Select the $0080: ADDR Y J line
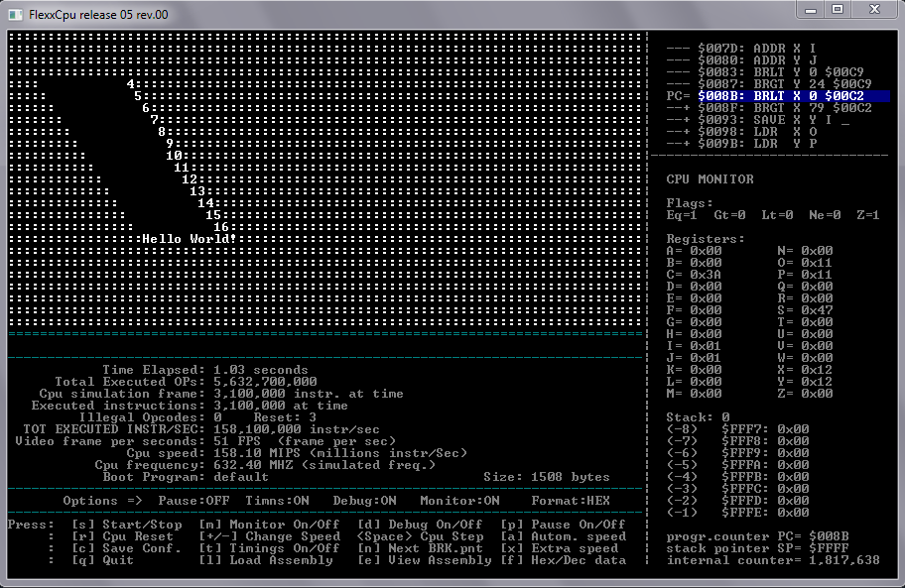Viewport: 905px width, 588px height. click(x=741, y=59)
